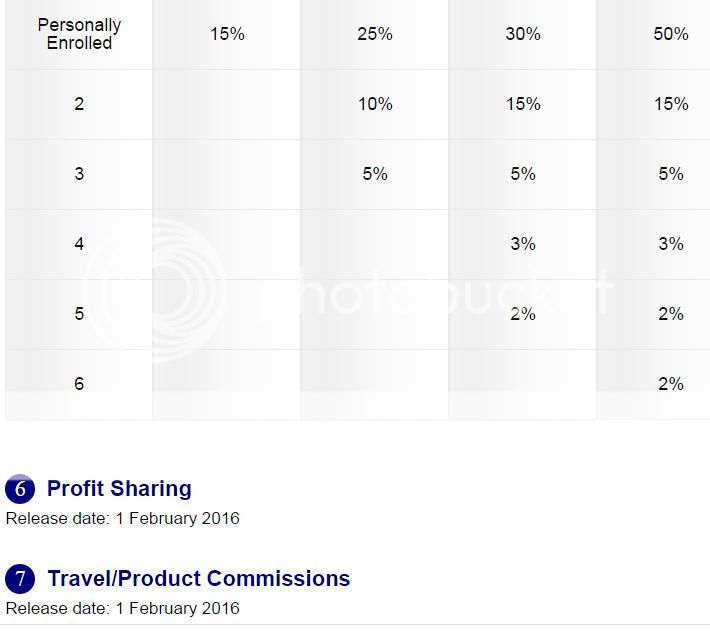710x632 pixels.
Task: Select the 10% cell in level 2 row
Action: pos(375,104)
